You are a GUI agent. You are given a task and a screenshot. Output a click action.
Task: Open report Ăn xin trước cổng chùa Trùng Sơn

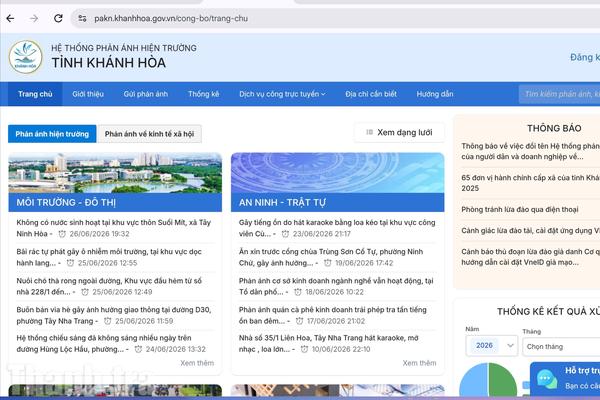tap(331, 257)
